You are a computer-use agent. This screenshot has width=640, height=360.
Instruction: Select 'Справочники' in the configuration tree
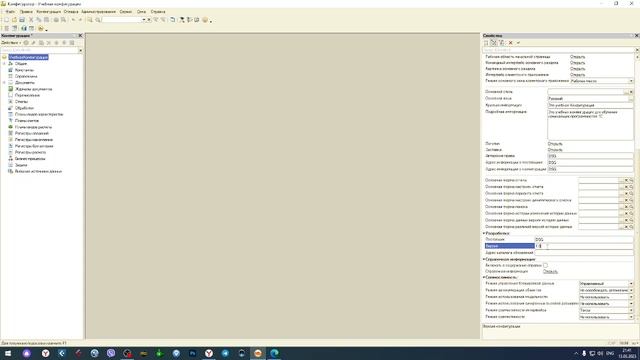pyautogui.click(x=26, y=76)
